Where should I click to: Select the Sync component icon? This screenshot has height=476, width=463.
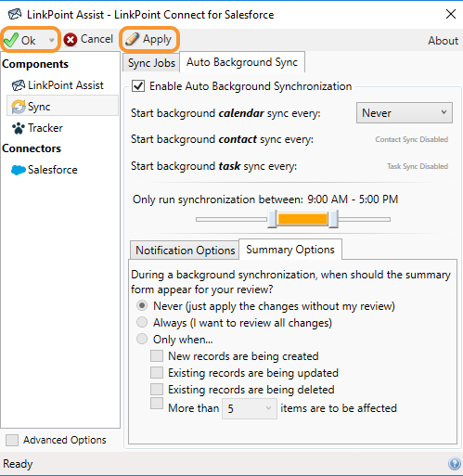[x=19, y=107]
